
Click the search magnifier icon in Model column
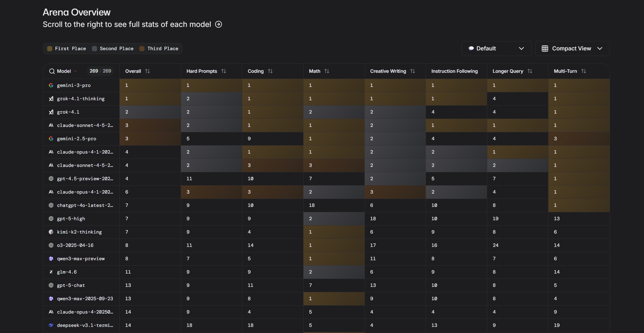[52, 71]
